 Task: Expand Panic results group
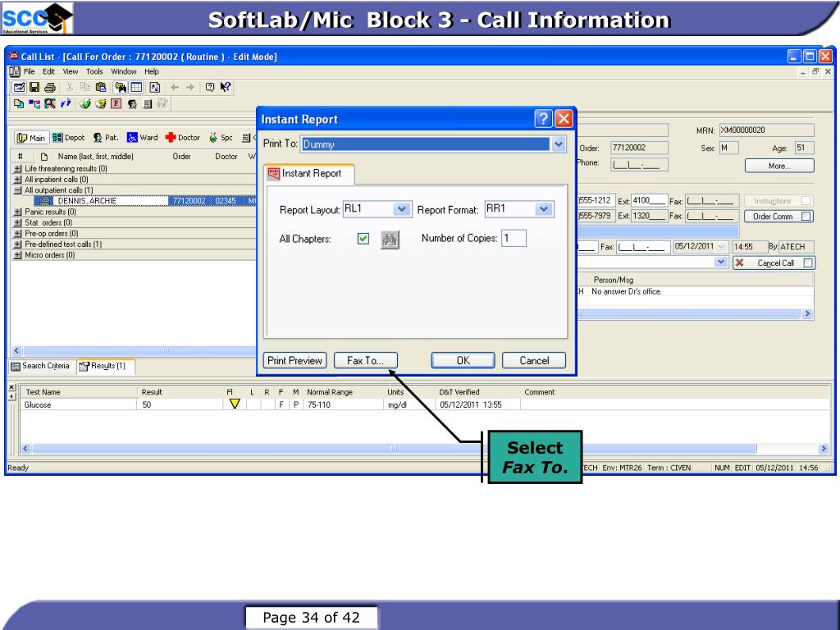click(x=18, y=212)
